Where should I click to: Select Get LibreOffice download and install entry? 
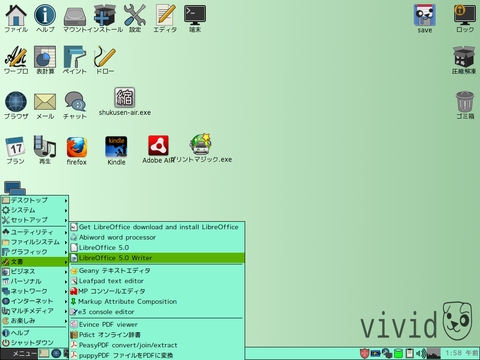click(x=157, y=227)
